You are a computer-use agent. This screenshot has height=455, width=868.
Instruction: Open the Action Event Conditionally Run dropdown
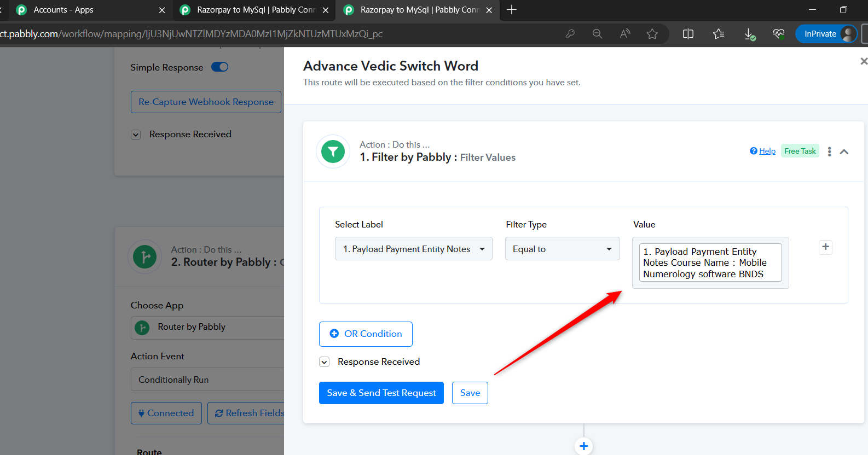tap(207, 380)
